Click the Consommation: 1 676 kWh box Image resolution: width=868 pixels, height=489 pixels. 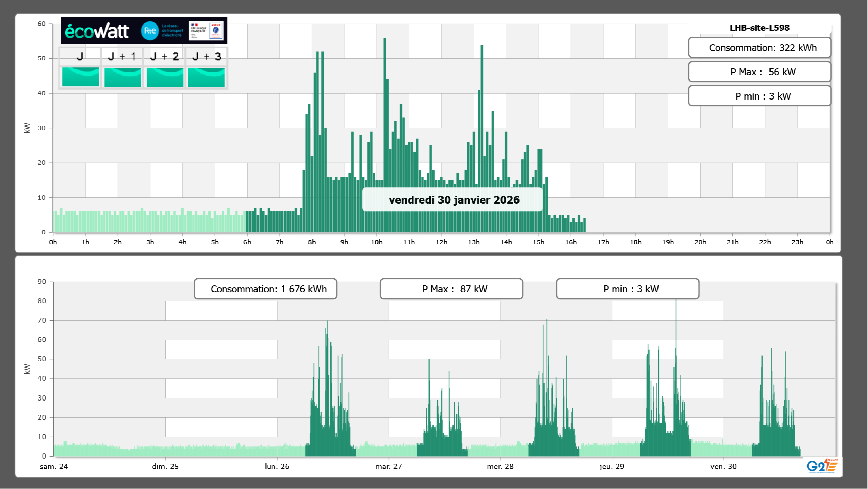pos(265,289)
